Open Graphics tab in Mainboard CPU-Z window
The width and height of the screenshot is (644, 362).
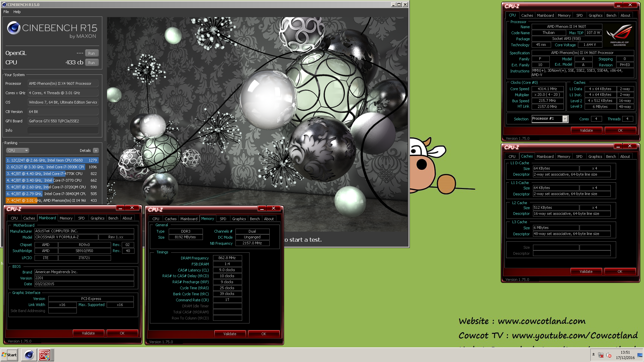(x=98, y=218)
